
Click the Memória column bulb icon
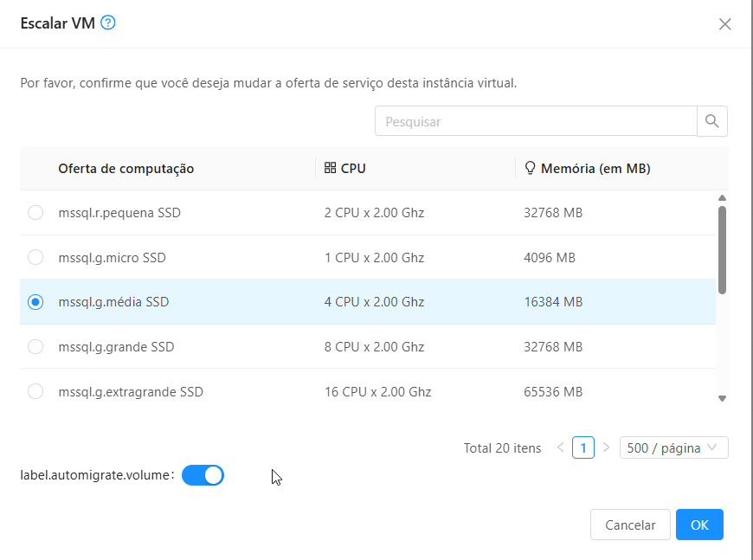click(530, 168)
